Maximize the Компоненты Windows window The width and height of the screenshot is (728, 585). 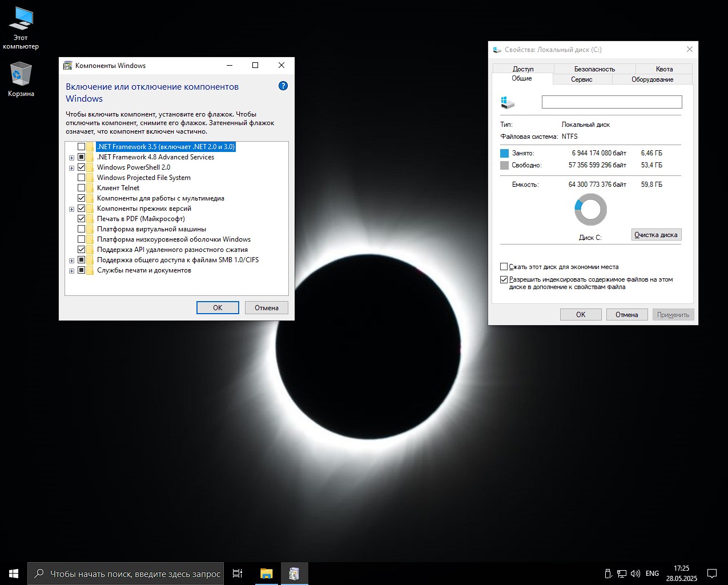click(x=255, y=65)
